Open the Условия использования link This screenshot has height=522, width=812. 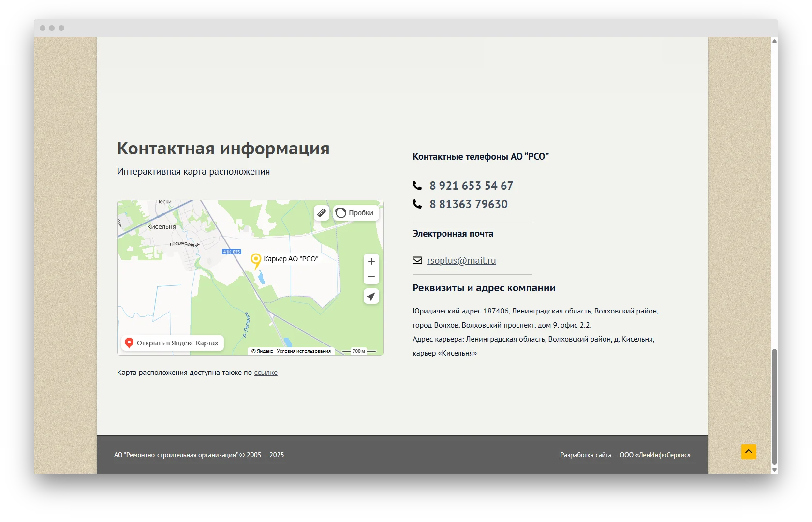point(304,351)
